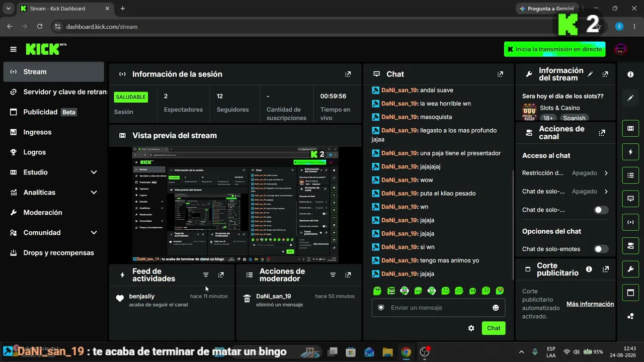The height and width of the screenshot is (362, 644).
Task: Toggle chat bubble icon in right rail
Action: pos(630,199)
